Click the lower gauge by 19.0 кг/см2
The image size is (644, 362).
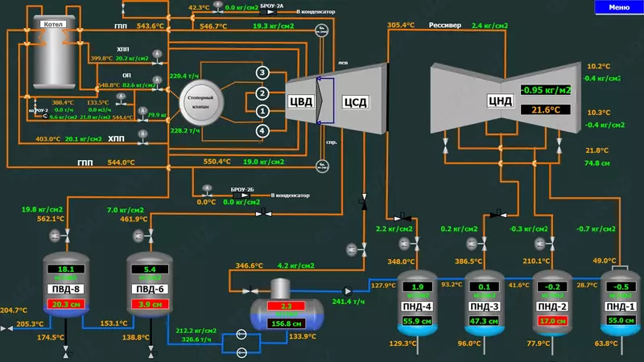pos(322,166)
